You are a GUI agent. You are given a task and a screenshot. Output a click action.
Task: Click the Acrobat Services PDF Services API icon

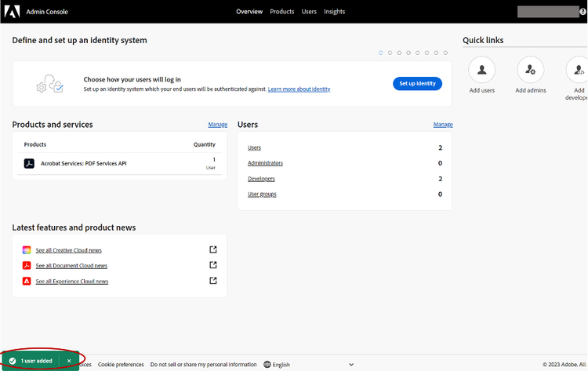[x=29, y=163]
